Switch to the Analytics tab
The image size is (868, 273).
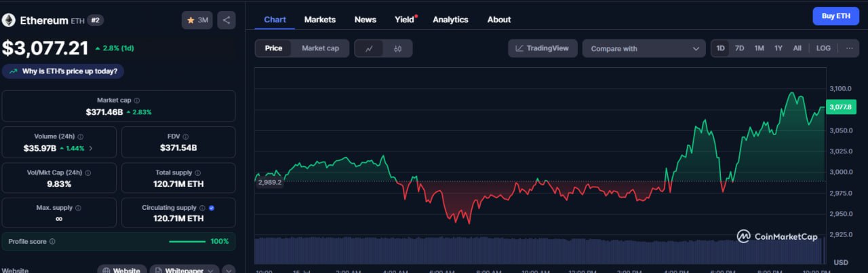tap(450, 19)
